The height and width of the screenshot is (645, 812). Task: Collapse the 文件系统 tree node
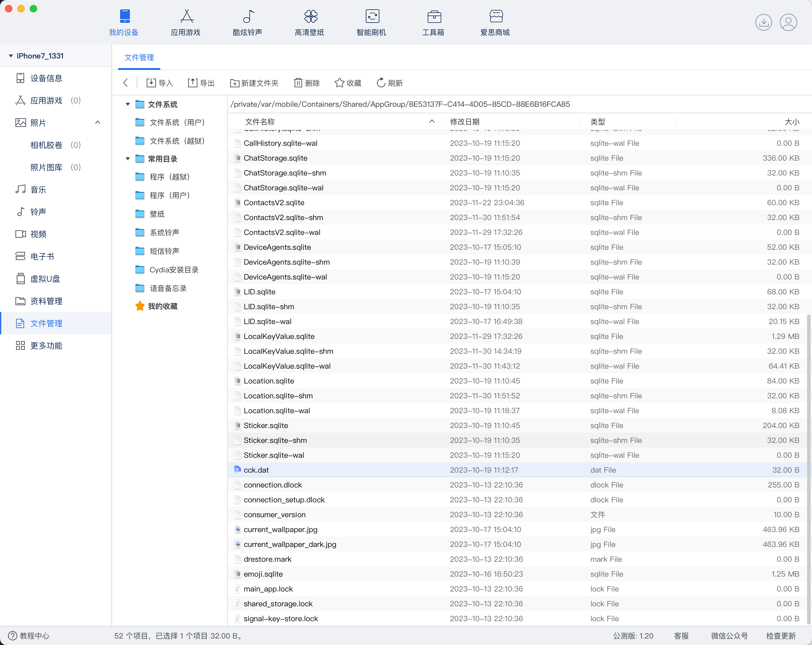pyautogui.click(x=128, y=104)
